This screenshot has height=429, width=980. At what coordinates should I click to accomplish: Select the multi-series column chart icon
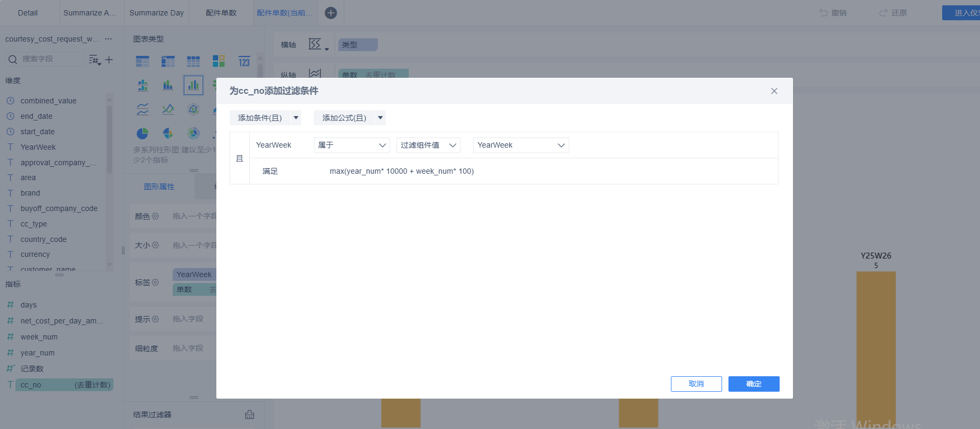193,85
